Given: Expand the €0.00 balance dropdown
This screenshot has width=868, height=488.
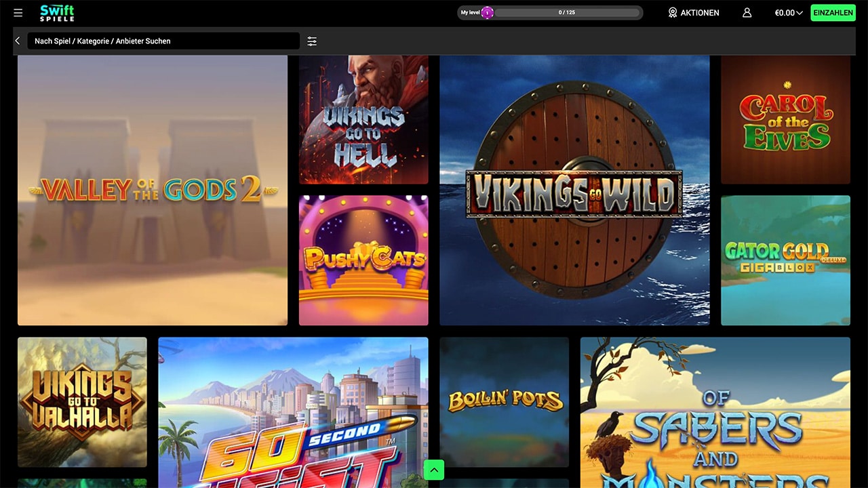Looking at the screenshot, I should (789, 13).
